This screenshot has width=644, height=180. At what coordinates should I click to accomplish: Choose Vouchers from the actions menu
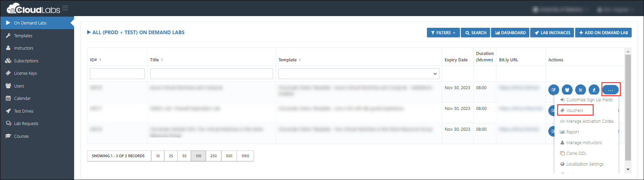[x=575, y=110]
